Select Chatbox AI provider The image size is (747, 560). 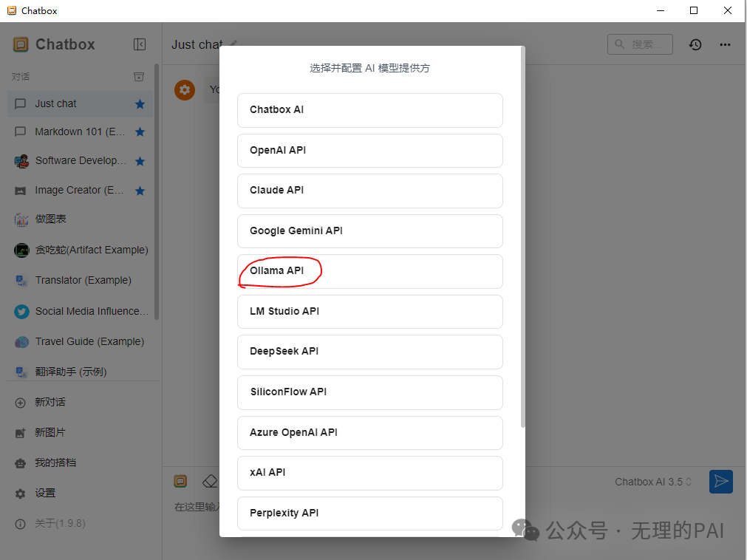pyautogui.click(x=369, y=110)
